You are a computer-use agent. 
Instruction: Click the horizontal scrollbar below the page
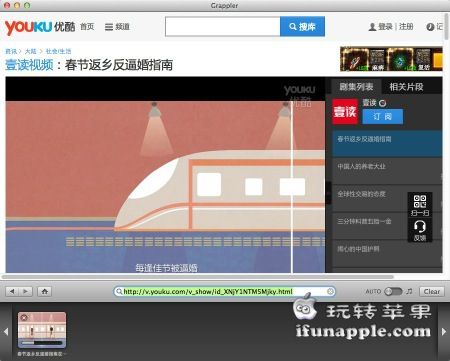point(198,277)
